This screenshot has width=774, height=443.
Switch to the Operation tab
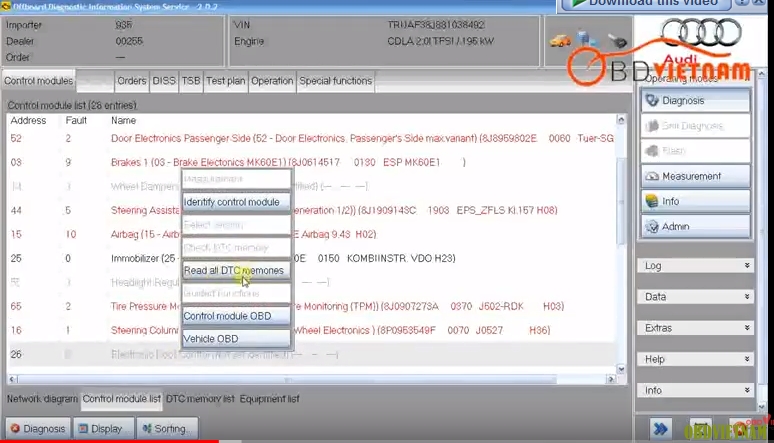[x=272, y=81]
